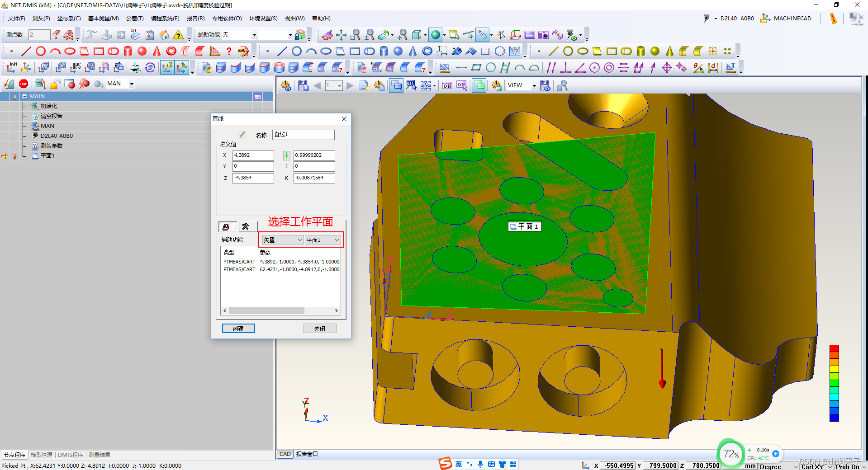
Task: Select the parallelism tolerance icon
Action: (x=551, y=67)
